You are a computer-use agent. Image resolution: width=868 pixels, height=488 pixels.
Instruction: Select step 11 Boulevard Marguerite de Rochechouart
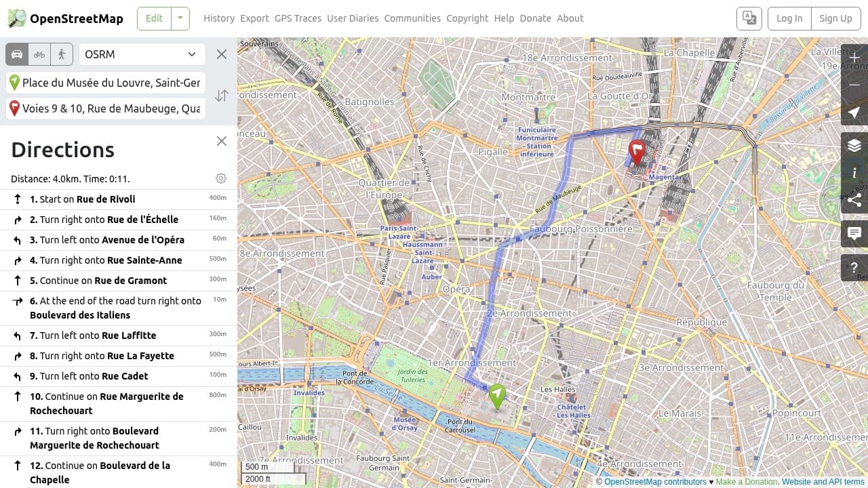pyautogui.click(x=119, y=438)
